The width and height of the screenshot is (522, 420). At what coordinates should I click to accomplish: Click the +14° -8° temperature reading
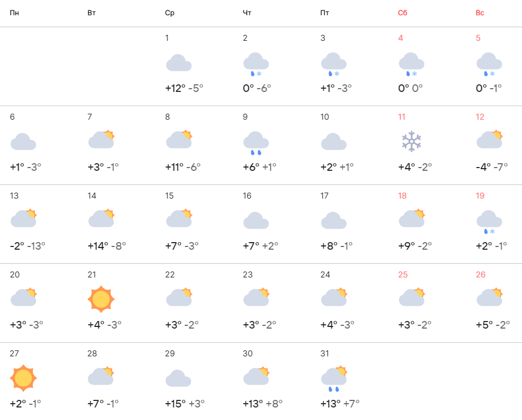[x=107, y=246]
